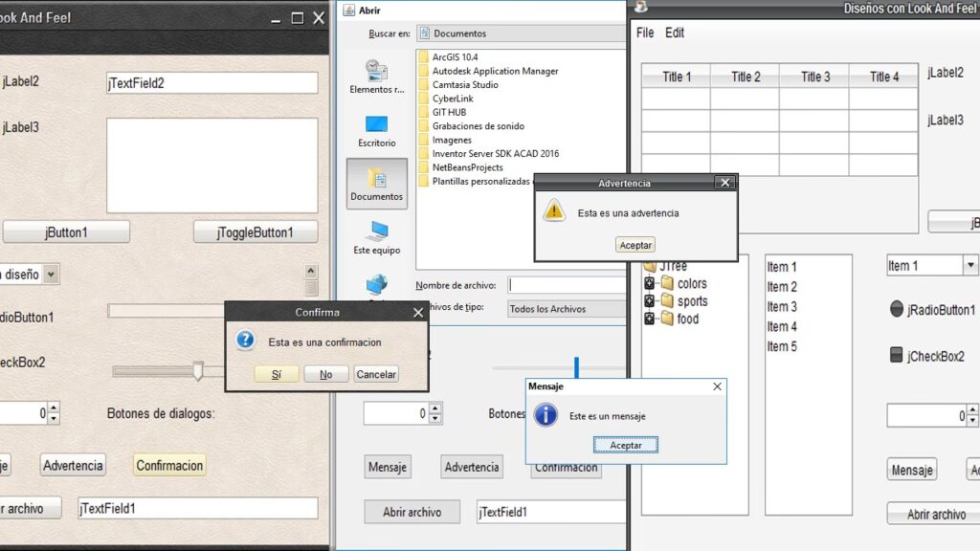Expand the food tree node
This screenshot has height=551, width=980.
pyautogui.click(x=650, y=319)
